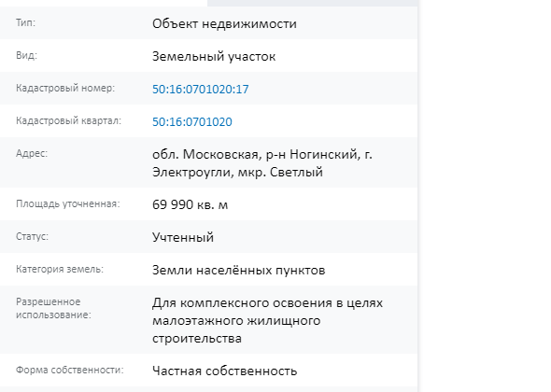Click the area value '69 990 кв. м'
The image size is (551, 392).
191,204
